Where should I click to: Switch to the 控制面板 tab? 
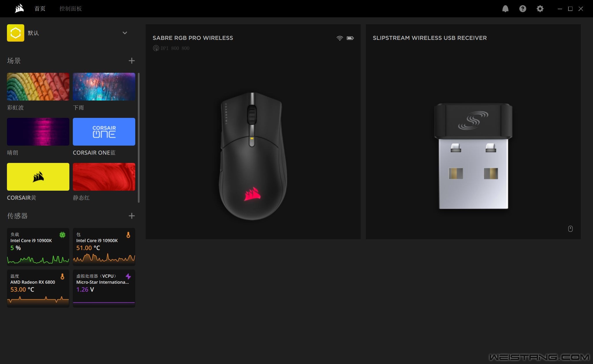[x=71, y=9]
